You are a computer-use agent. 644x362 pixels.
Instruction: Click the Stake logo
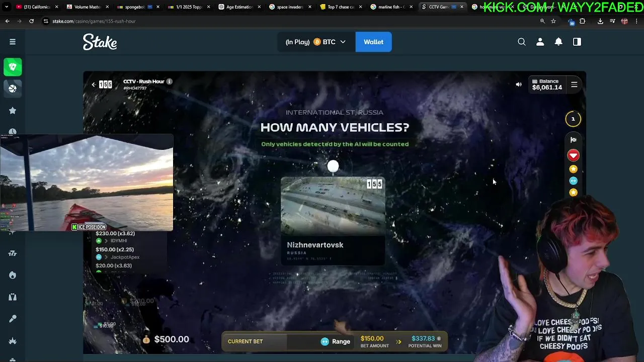100,42
